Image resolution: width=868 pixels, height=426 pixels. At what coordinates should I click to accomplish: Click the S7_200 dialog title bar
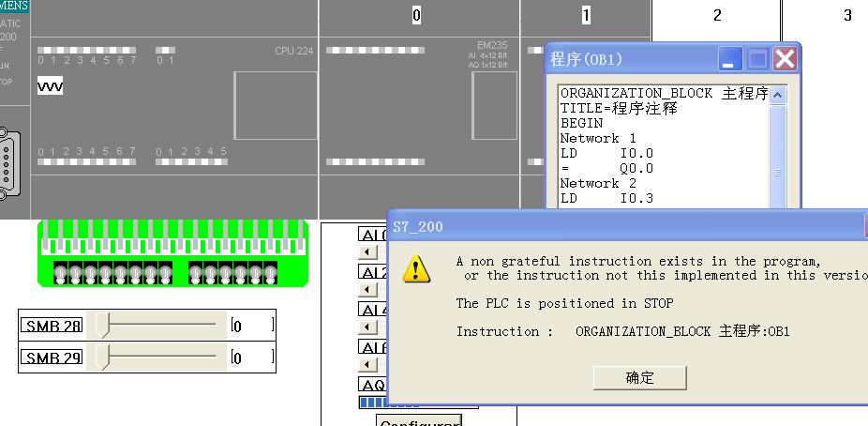pyautogui.click(x=627, y=226)
